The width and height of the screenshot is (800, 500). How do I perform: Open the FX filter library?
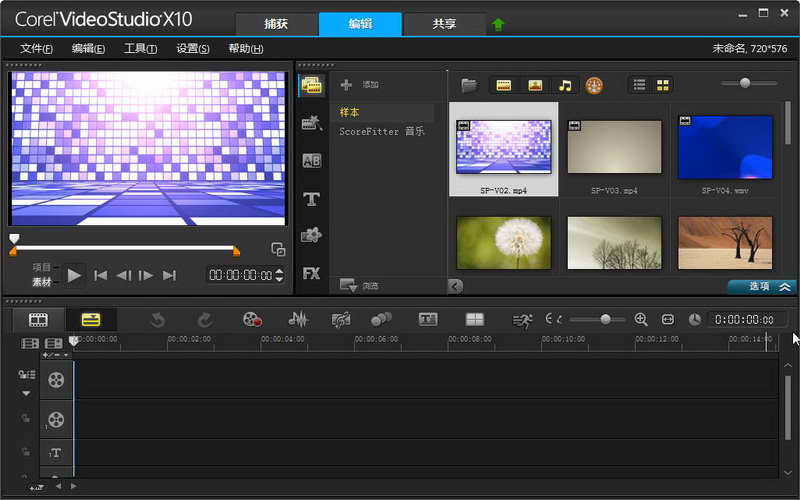[311, 272]
